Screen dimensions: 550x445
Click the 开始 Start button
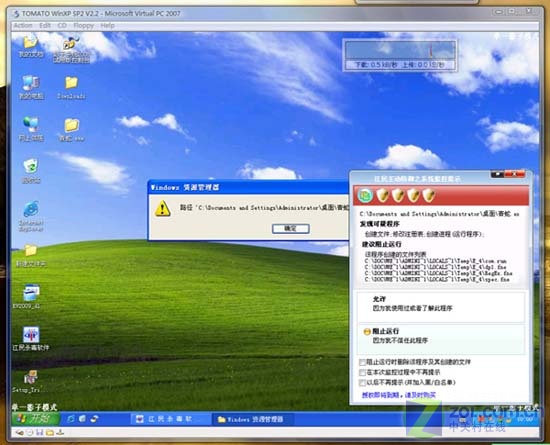[x=35, y=418]
